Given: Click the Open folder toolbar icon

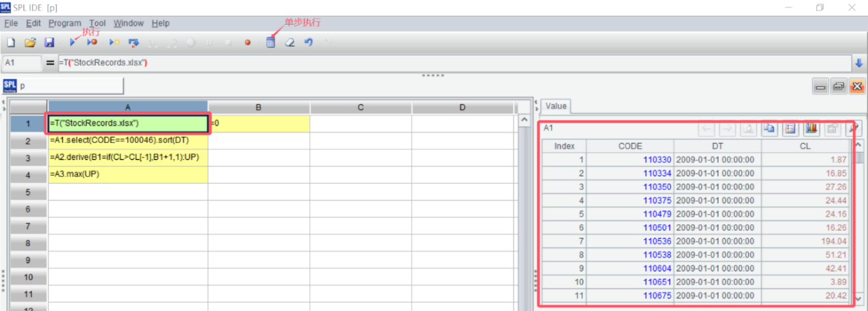Looking at the screenshot, I should 30,42.
